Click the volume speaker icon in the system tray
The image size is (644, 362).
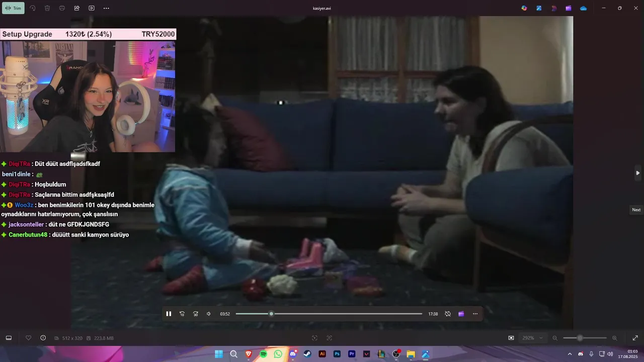pos(610,354)
